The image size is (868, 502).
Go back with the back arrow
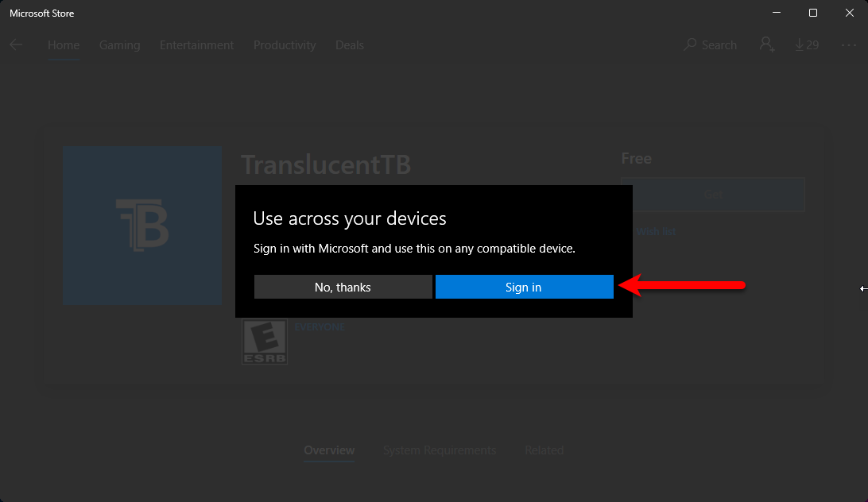point(16,44)
